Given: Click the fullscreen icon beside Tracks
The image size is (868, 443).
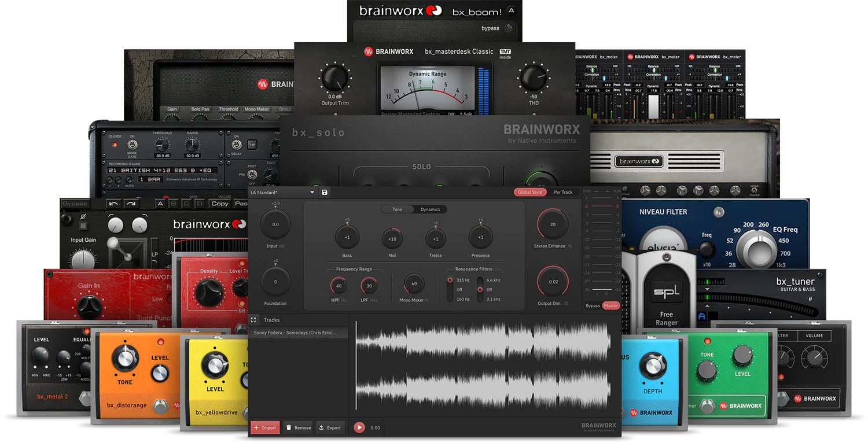Looking at the screenshot, I should (253, 320).
